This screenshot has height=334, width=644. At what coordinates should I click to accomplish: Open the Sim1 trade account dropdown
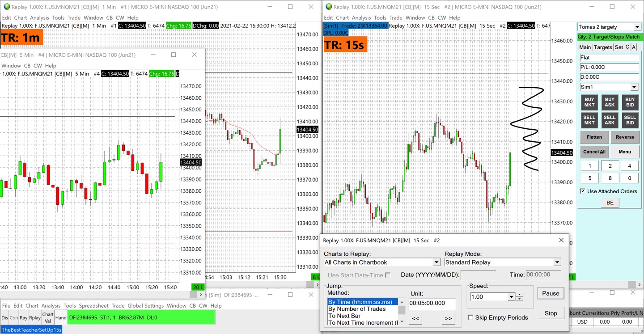pyautogui.click(x=634, y=87)
